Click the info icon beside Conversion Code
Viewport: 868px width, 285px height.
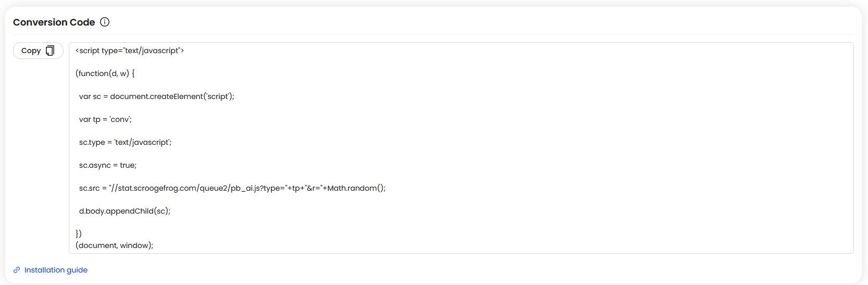point(105,22)
